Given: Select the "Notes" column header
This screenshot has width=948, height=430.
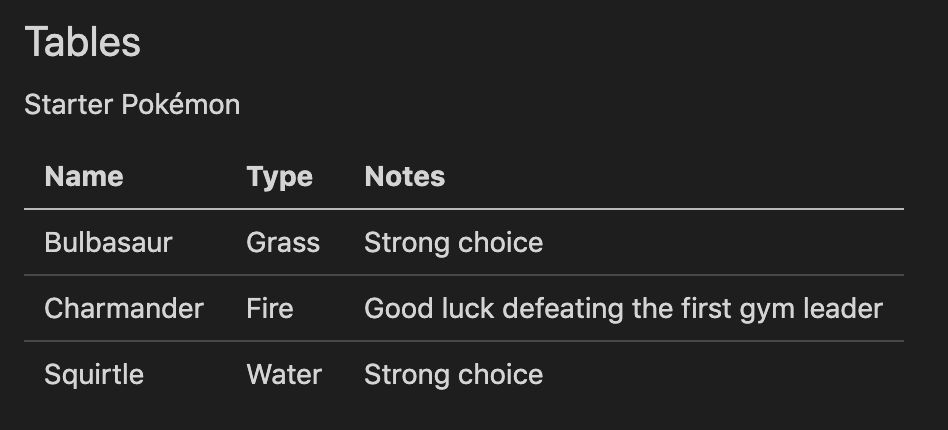Looking at the screenshot, I should tap(404, 177).
